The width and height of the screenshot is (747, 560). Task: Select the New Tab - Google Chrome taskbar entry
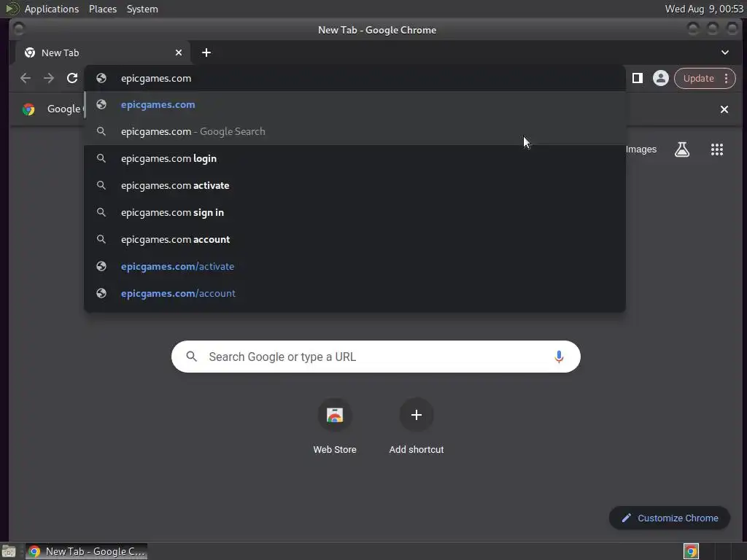(x=86, y=551)
